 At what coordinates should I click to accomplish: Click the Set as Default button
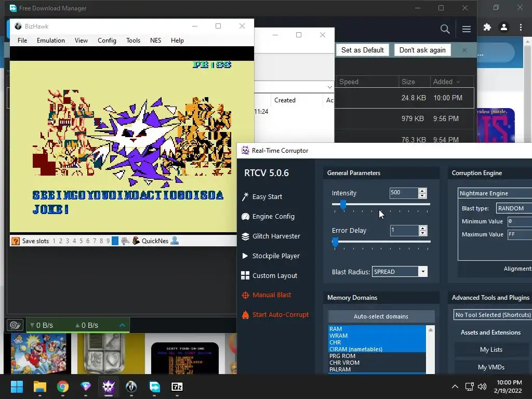362,50
